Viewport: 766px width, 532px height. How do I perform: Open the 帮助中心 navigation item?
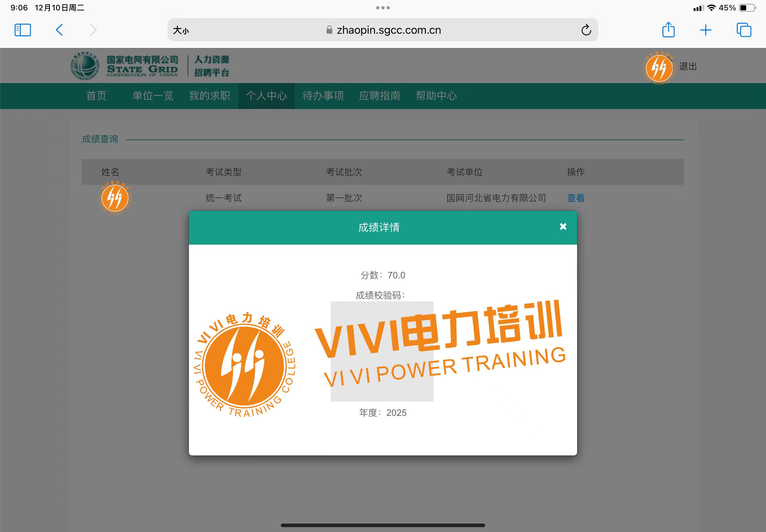tap(436, 96)
